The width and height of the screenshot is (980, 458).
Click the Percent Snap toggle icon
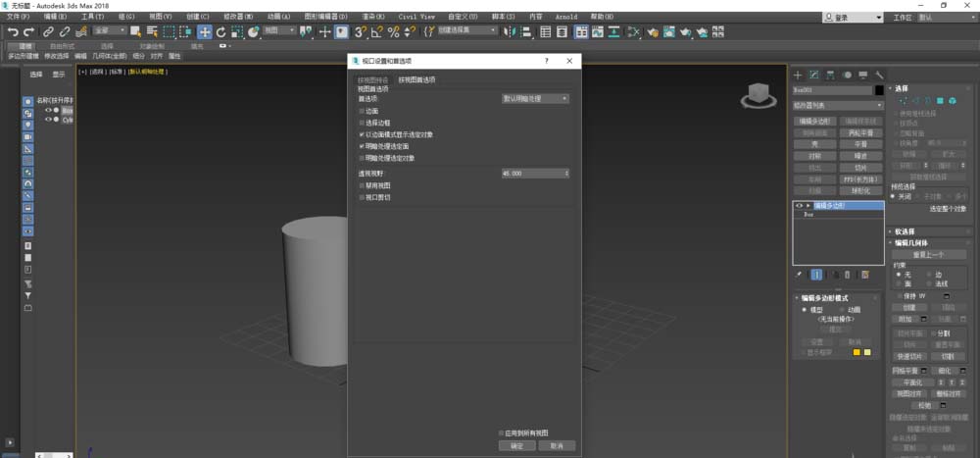393,31
